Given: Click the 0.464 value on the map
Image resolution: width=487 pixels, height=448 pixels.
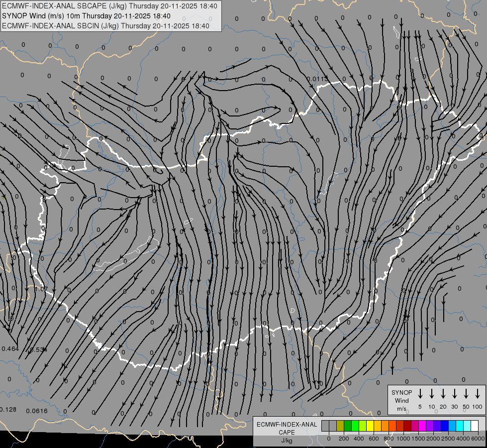Looking at the screenshot, I should pyautogui.click(x=10, y=349).
